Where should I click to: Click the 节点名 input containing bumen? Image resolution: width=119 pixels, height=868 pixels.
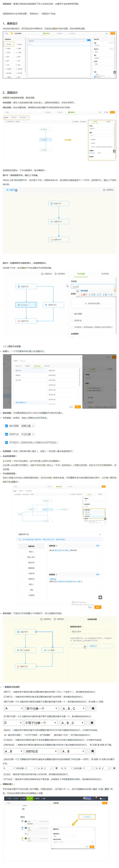[93, 286]
